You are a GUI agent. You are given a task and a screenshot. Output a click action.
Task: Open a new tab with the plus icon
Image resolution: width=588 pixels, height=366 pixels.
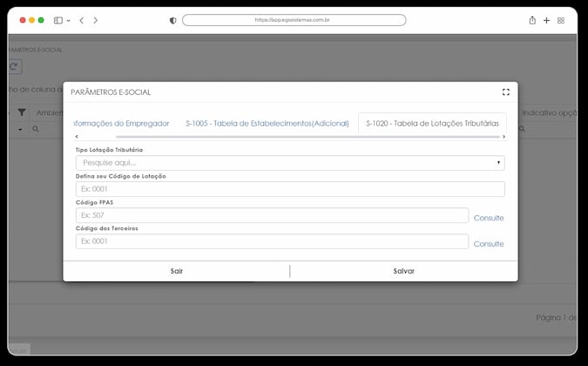546,20
